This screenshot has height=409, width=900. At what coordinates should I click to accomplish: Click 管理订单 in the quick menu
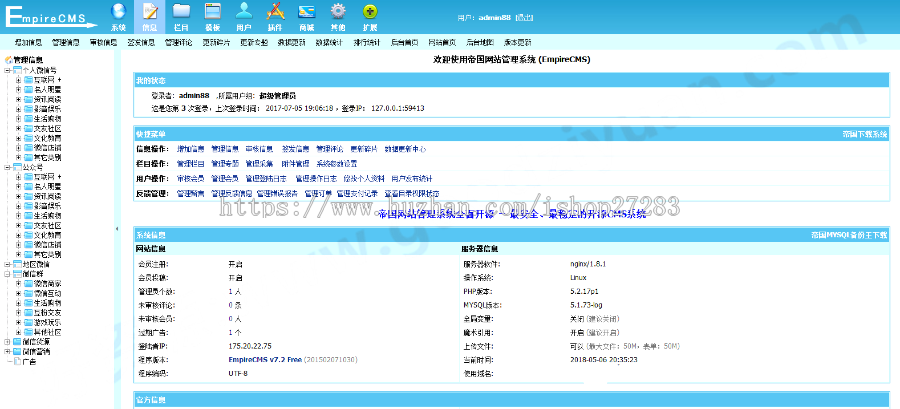point(318,193)
